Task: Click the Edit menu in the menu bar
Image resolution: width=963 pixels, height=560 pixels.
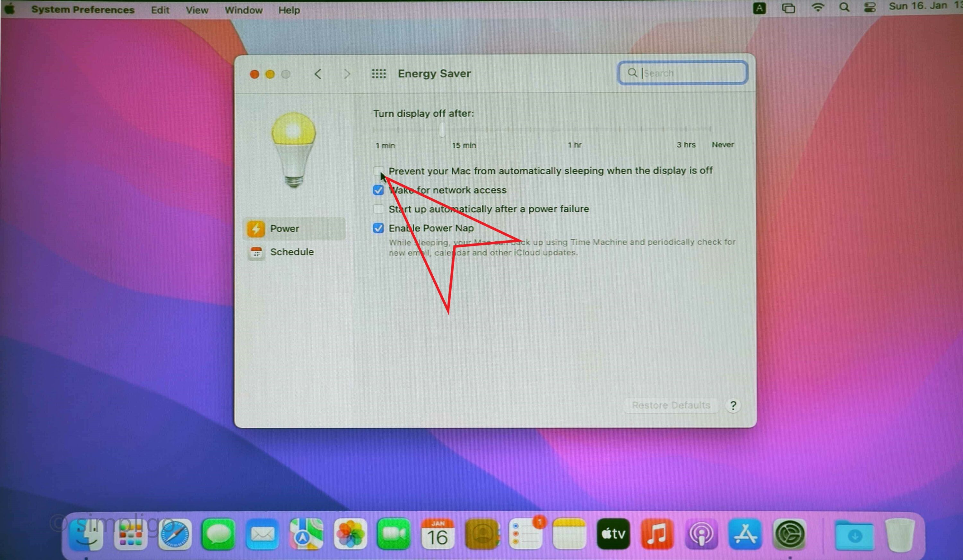Action: click(160, 9)
